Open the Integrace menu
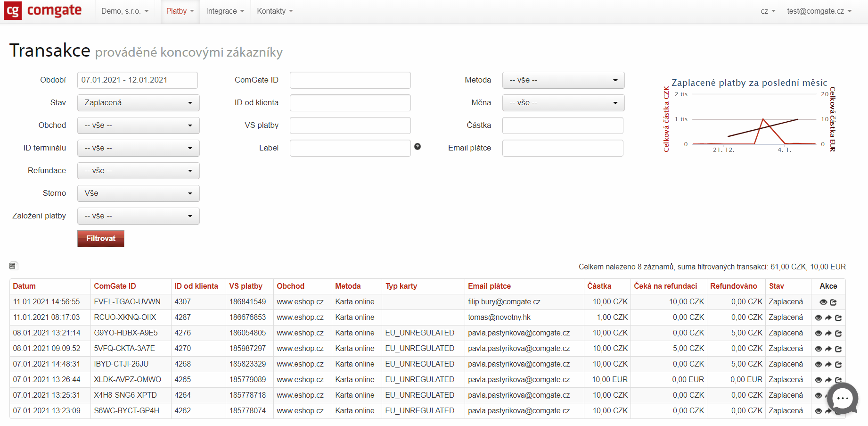This screenshot has height=426, width=868. pyautogui.click(x=225, y=11)
